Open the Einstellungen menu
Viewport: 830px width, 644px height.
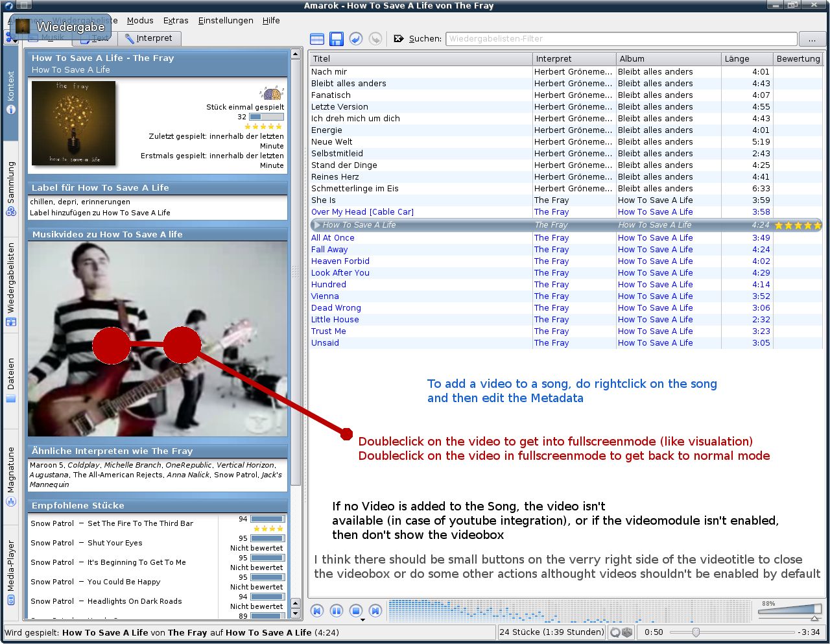point(226,21)
